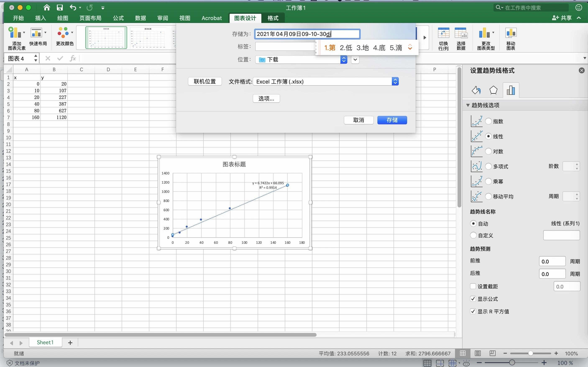
Task: Adjust the Excel zoom slider
Action: pos(531,353)
